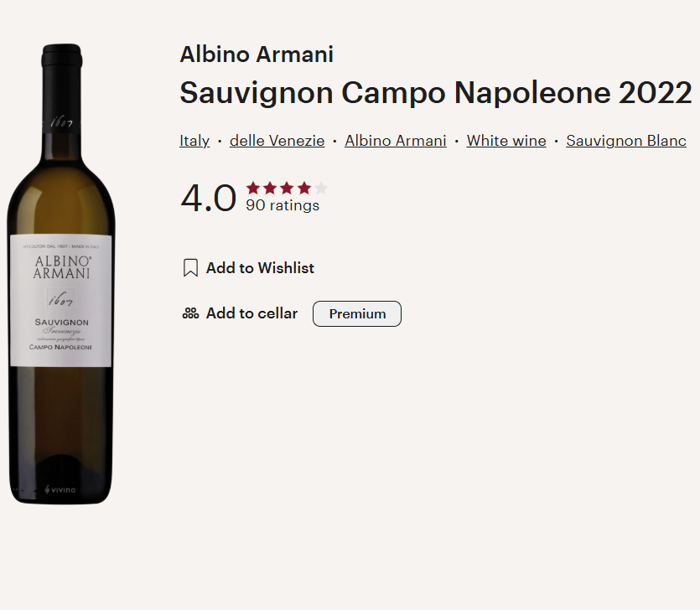The image size is (700, 610).
Task: Click the cellar bottles icon
Action: pyautogui.click(x=190, y=313)
